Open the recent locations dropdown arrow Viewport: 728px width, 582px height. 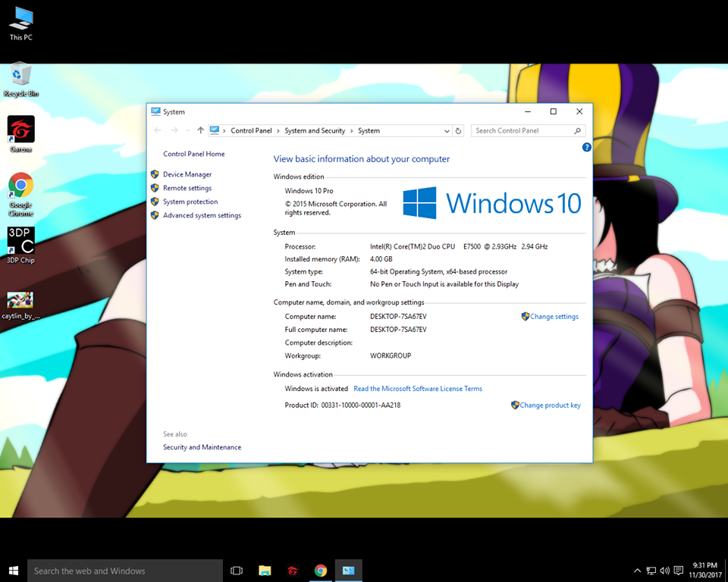pyautogui.click(x=187, y=131)
